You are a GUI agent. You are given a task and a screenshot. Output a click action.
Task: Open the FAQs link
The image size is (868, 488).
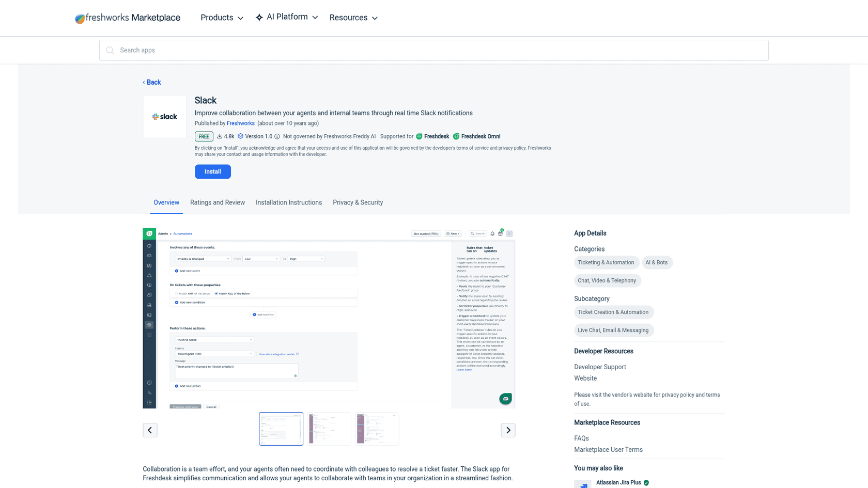tap(581, 438)
